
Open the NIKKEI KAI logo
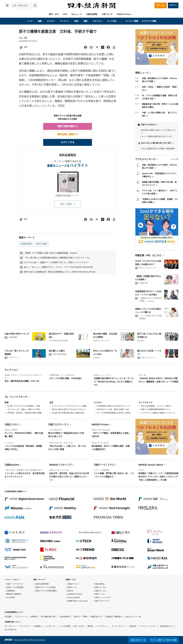[157, 558]
